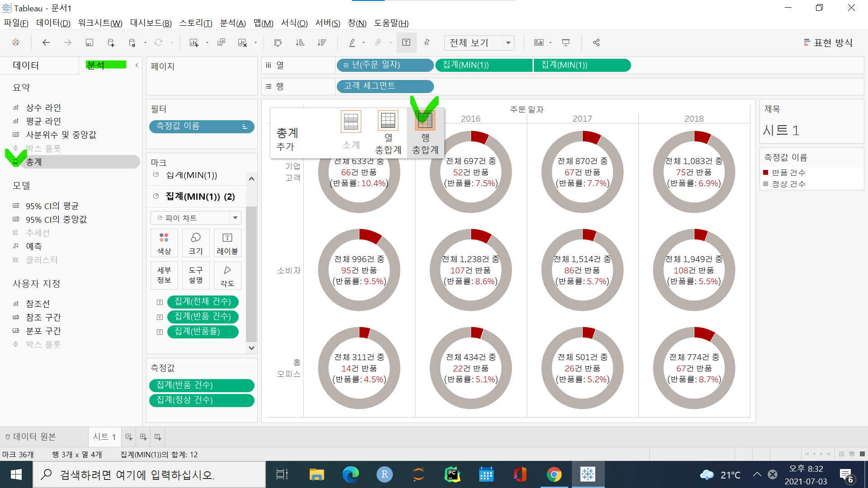Sort ascending using toolbar icon

click(x=300, y=42)
